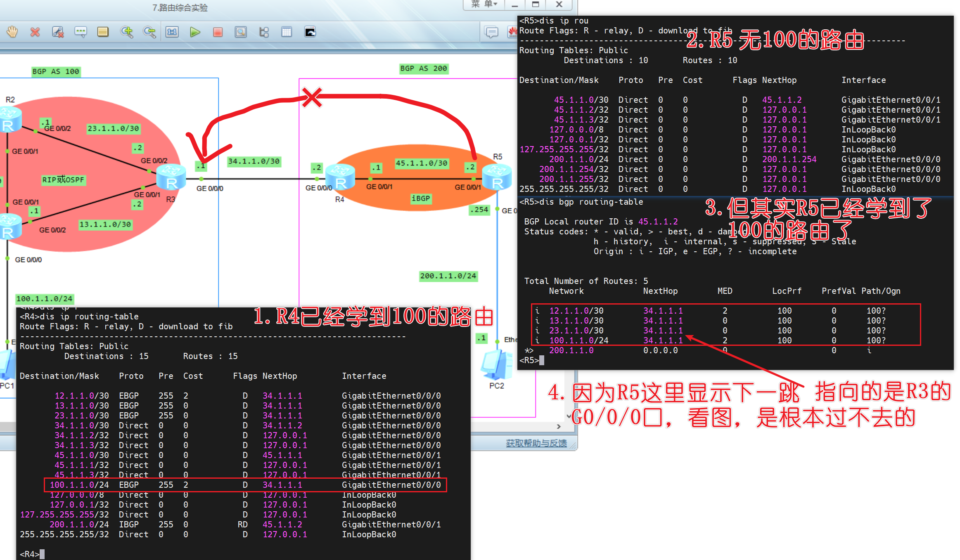Open the forum chat bubble icon
960x560 pixels.
(x=491, y=32)
